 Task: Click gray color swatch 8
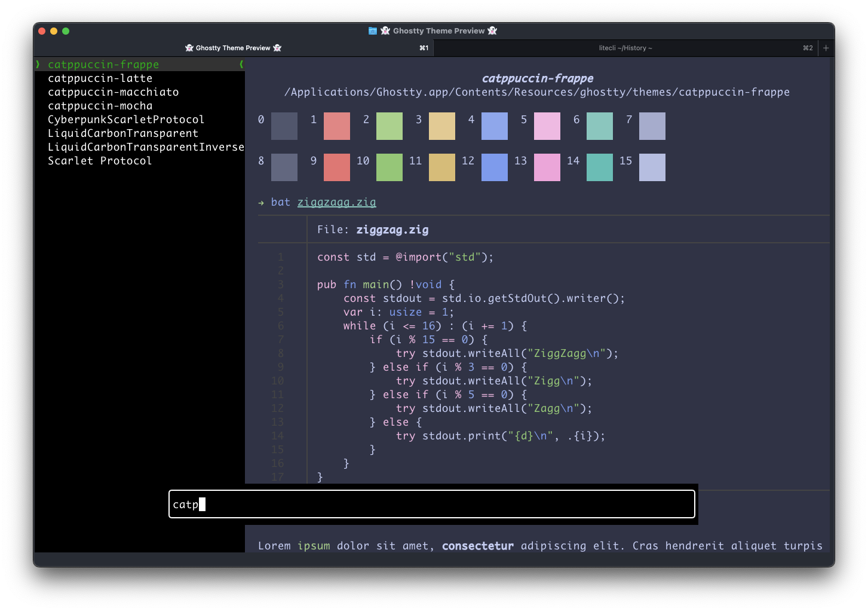click(284, 167)
